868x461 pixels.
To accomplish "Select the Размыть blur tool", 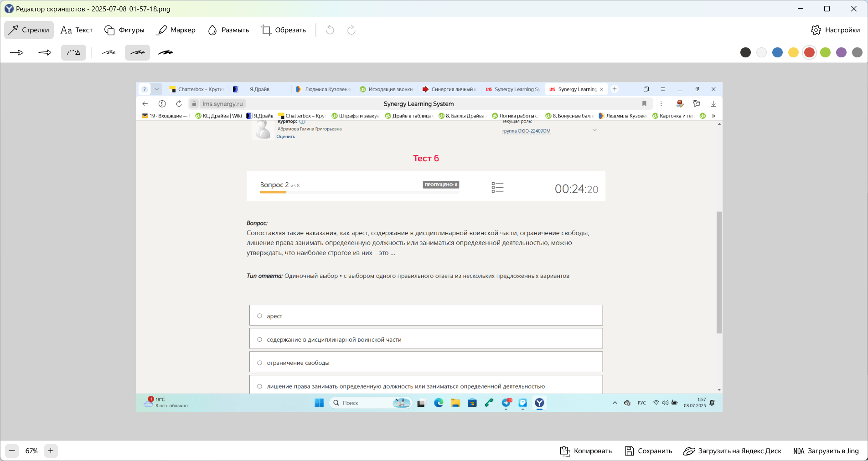I will click(228, 30).
